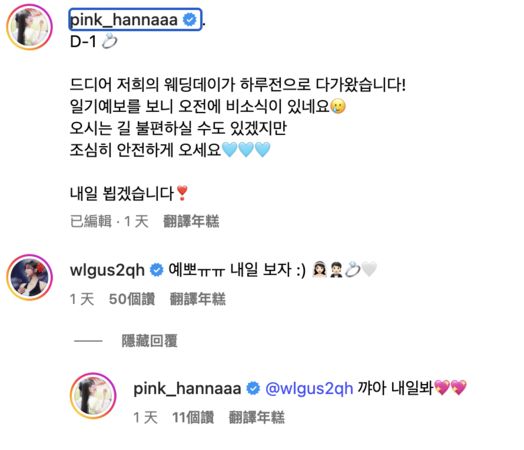Screen dimensions: 524x450
Task: Open wlgus2qh profile avatar
Action: tap(29, 277)
